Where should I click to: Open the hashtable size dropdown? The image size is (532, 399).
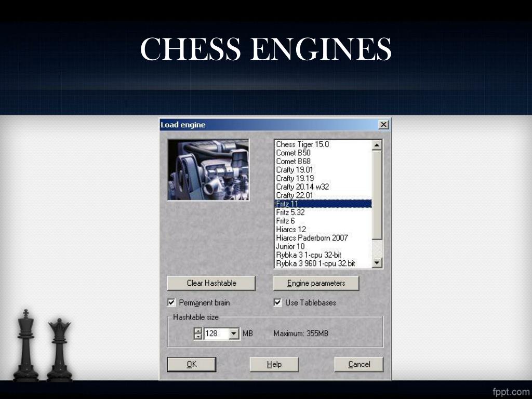coord(234,334)
